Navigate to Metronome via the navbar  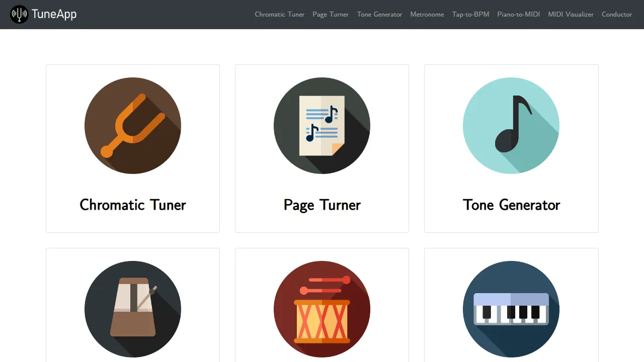(427, 15)
